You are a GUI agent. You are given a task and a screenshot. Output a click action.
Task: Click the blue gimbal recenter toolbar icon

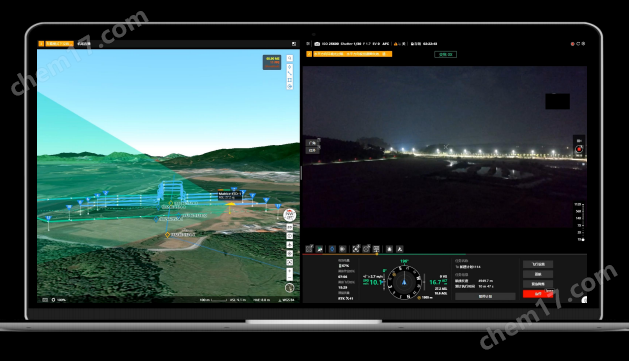click(x=332, y=249)
